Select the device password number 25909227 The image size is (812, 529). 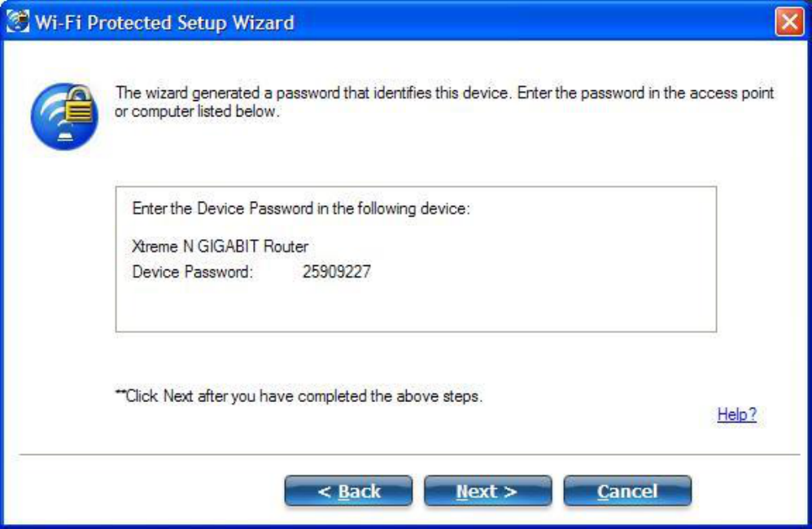click(x=337, y=272)
